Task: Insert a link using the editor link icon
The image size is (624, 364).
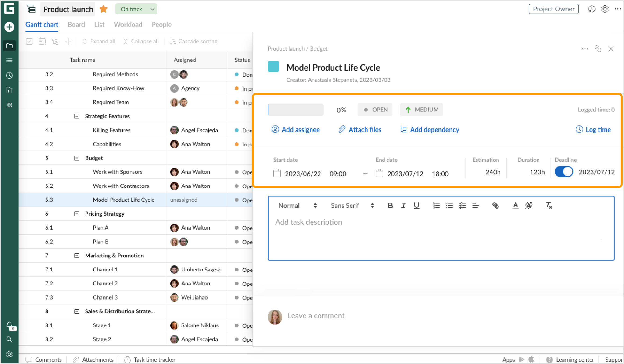Action: [495, 206]
